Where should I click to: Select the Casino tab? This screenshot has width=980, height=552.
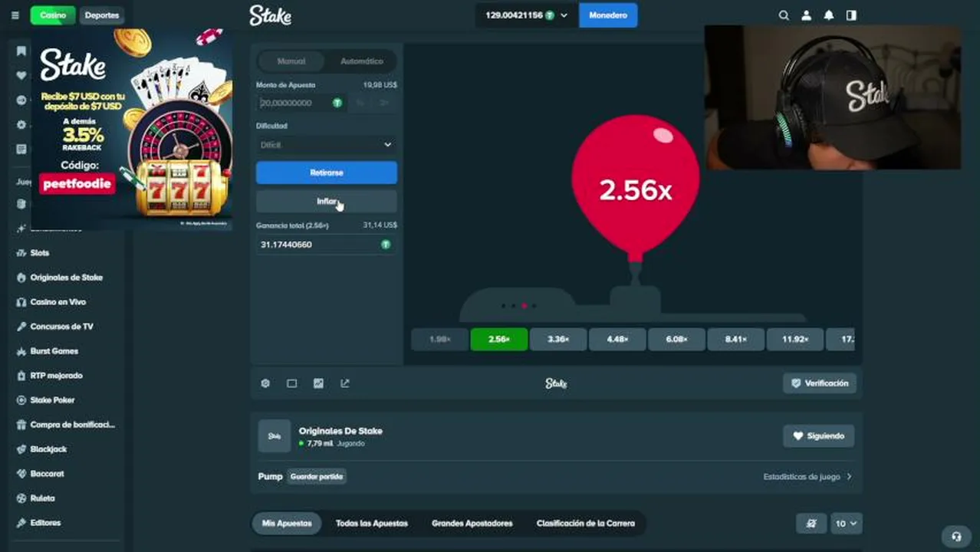point(53,15)
